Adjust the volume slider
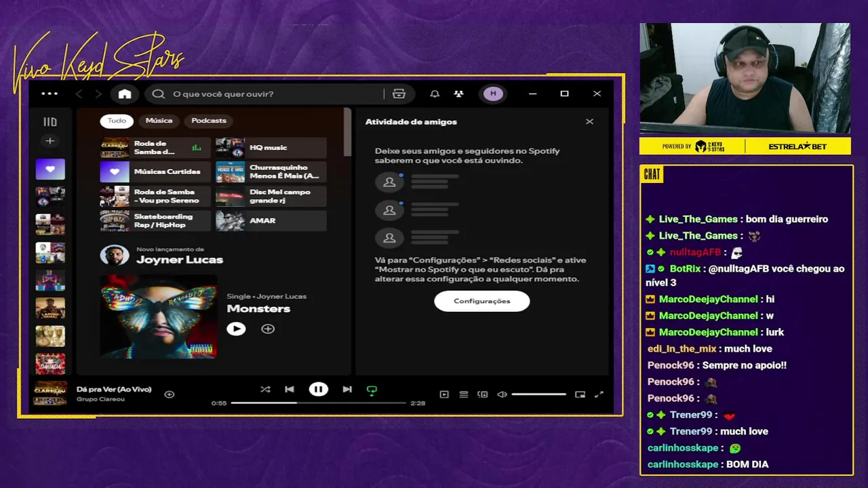This screenshot has height=488, width=868. point(538,394)
